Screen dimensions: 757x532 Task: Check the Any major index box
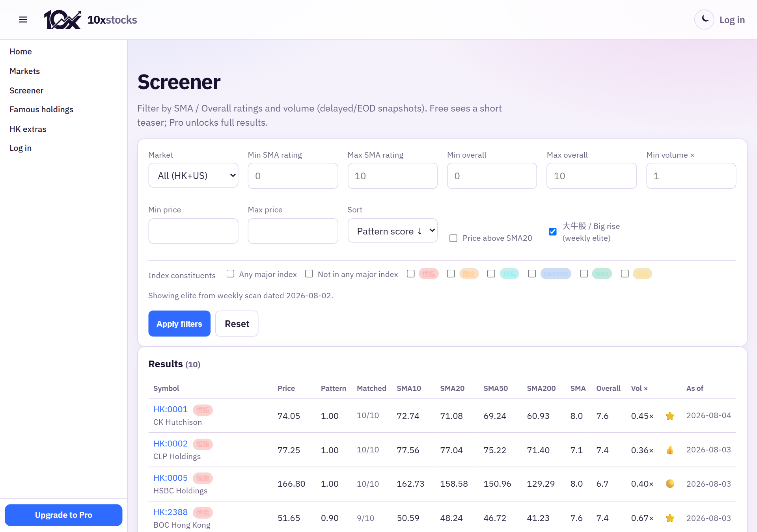tap(231, 274)
